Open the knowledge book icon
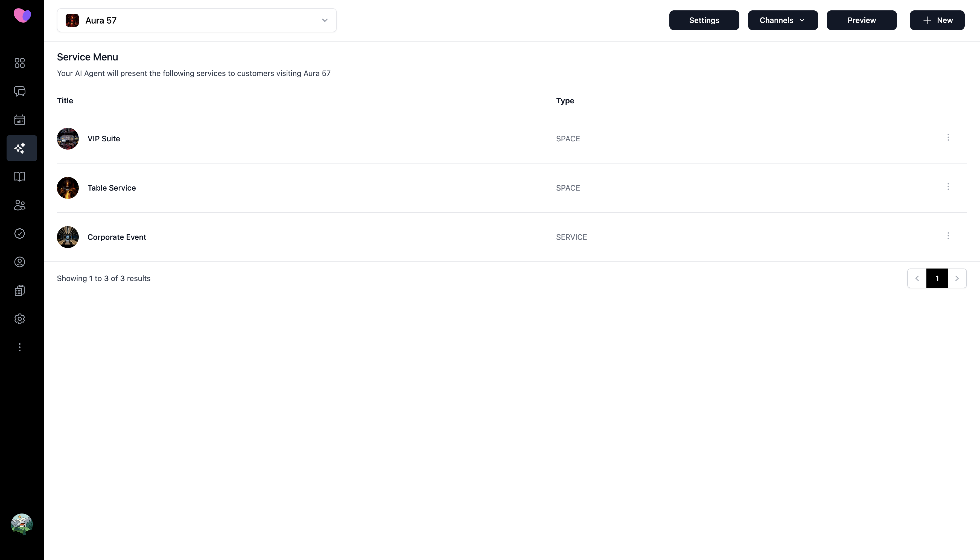This screenshot has width=980, height=560. (20, 177)
